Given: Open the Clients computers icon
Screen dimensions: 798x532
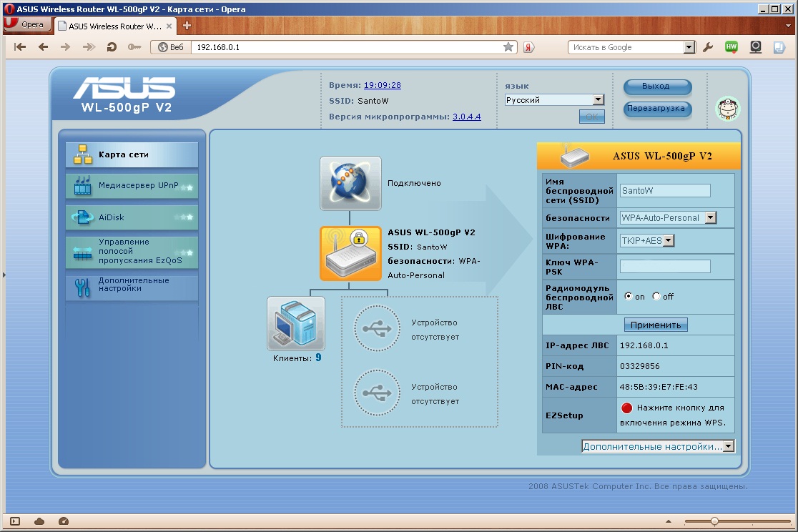Looking at the screenshot, I should coord(295,323).
